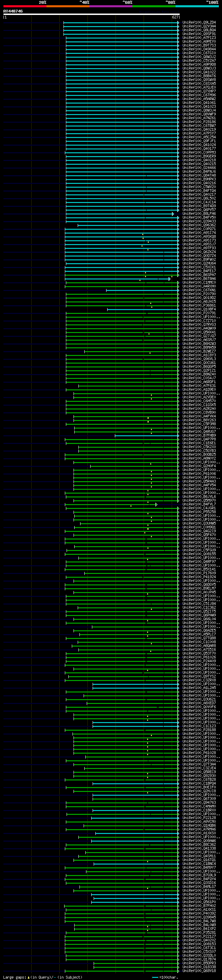The image size is (222, 980).
Task: Click the white query sequence bar
Action: (92, 14)
